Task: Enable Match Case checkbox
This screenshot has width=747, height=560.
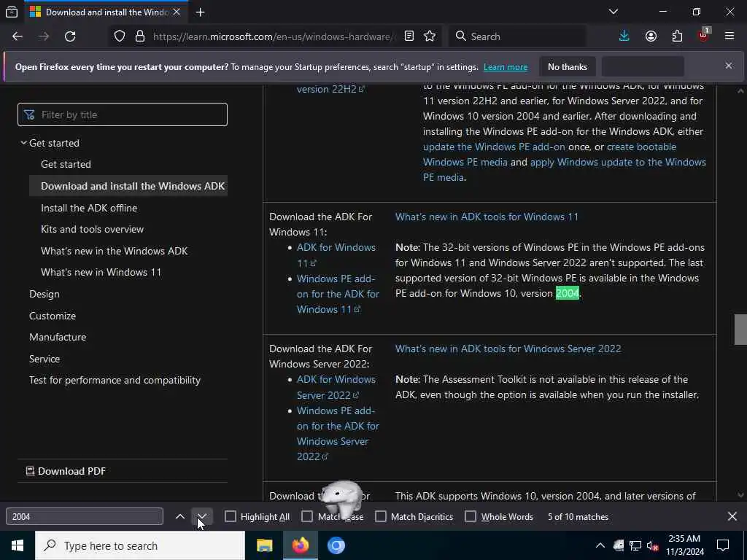Action: [x=307, y=517]
